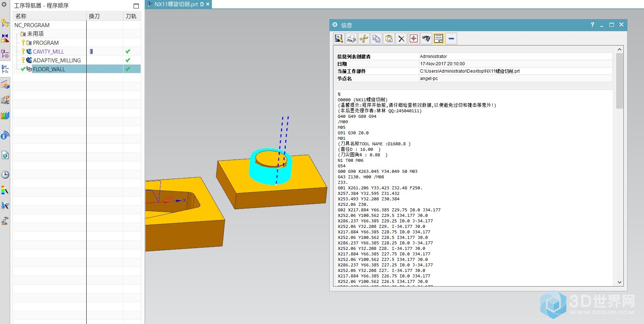Select NC_PROGRAM root node
The height and width of the screenshot is (324, 644).
click(x=32, y=25)
